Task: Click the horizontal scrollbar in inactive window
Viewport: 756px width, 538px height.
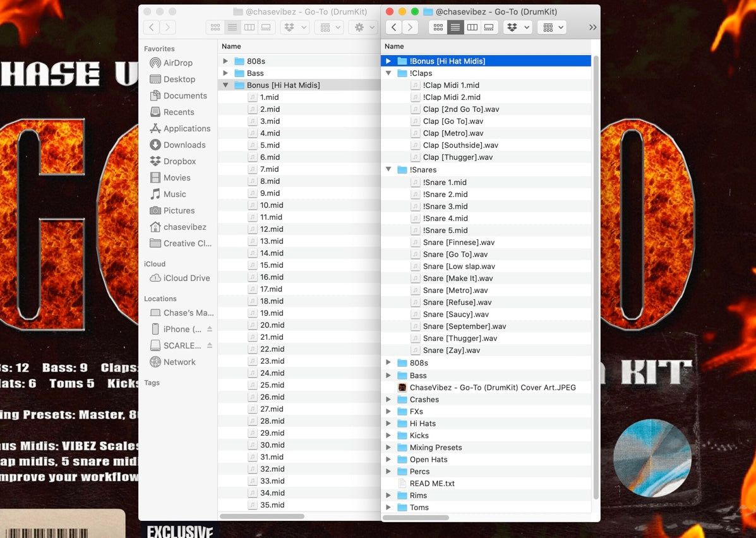Action: tap(262, 517)
